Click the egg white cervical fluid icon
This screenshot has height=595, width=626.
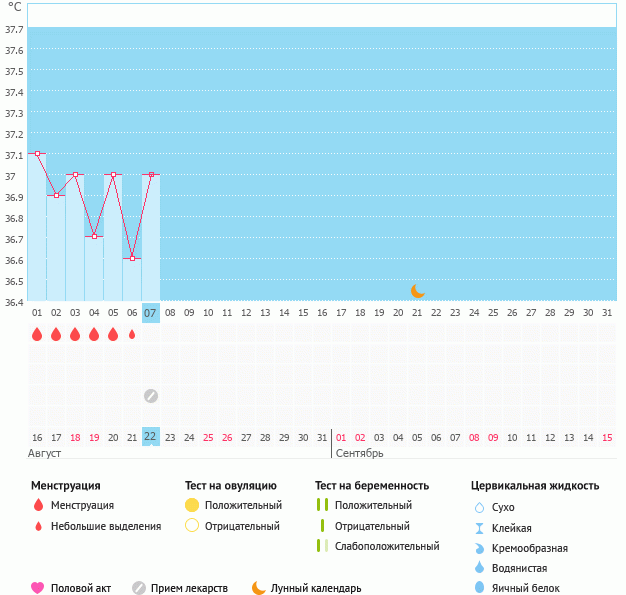tap(479, 588)
